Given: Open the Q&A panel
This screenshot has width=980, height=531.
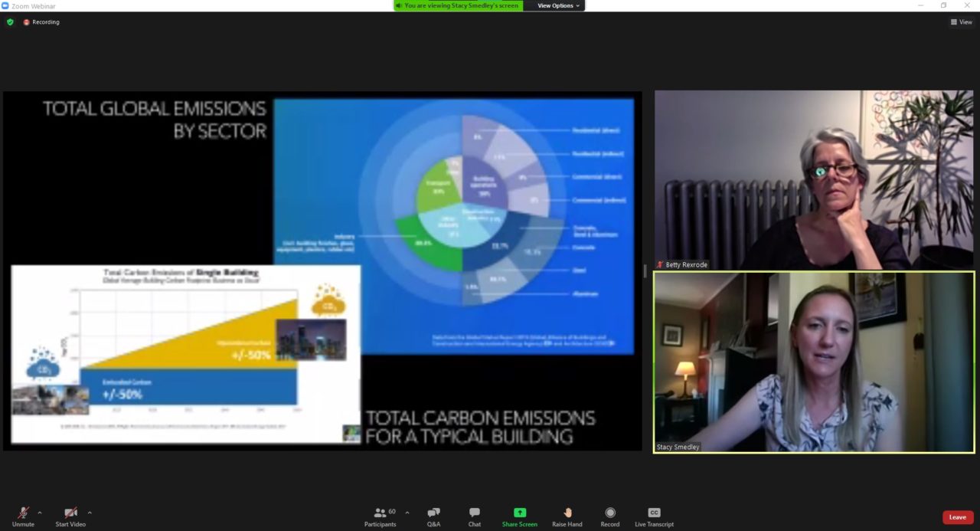Looking at the screenshot, I should coord(433,516).
